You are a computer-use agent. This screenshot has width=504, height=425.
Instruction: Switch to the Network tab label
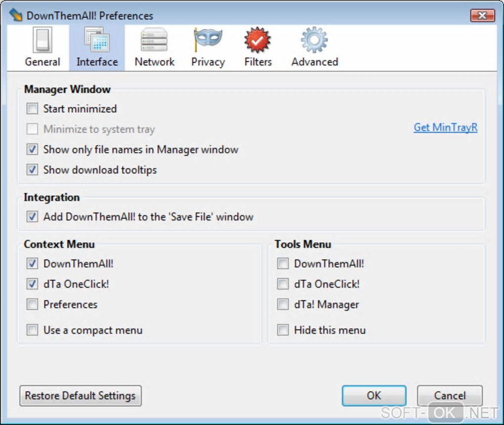tap(155, 62)
